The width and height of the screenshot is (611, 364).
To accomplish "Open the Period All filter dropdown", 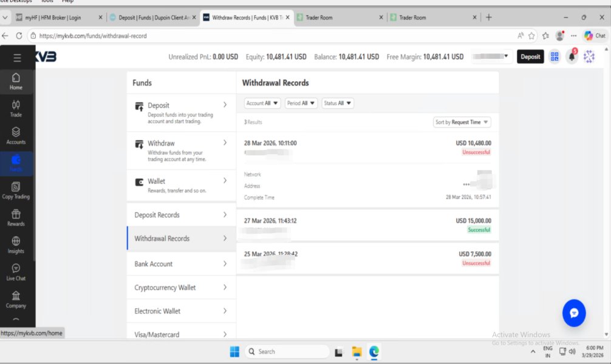I will coord(301,104).
